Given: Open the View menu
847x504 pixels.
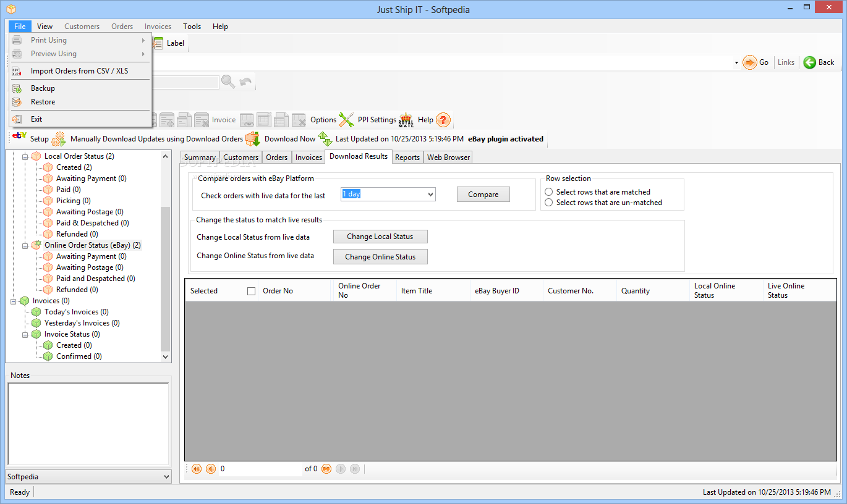Looking at the screenshot, I should click(45, 27).
